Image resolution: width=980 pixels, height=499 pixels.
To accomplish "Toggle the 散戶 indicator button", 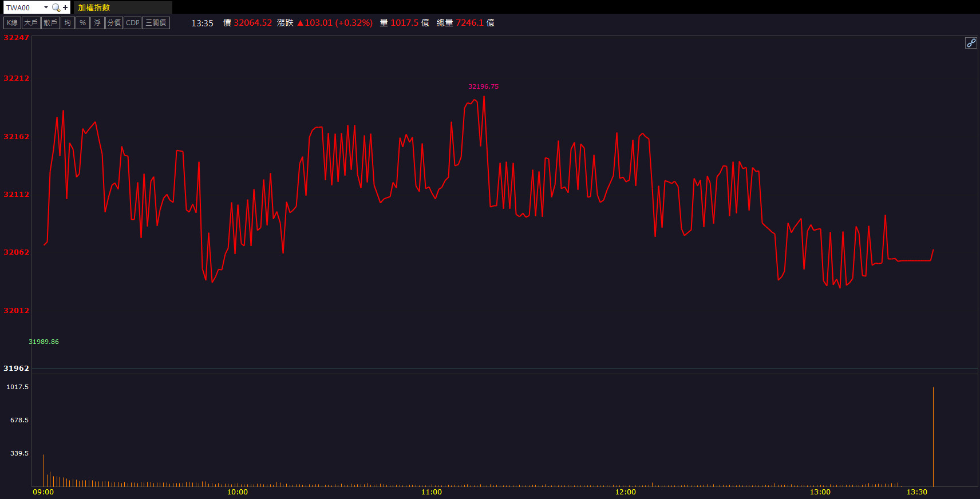I will point(50,23).
